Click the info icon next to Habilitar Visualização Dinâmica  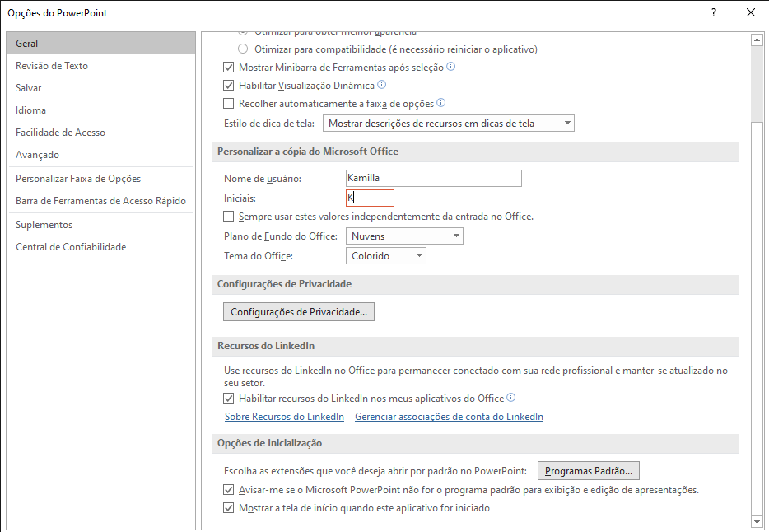click(381, 85)
